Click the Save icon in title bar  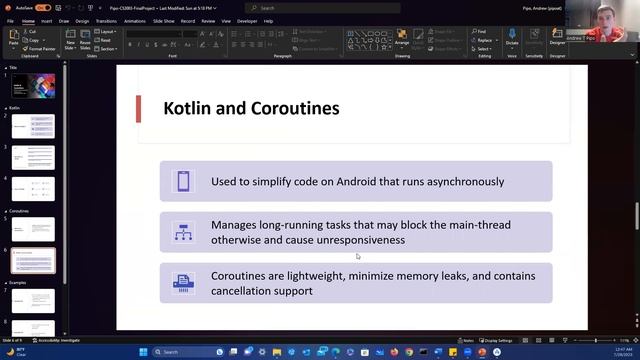click(58, 8)
